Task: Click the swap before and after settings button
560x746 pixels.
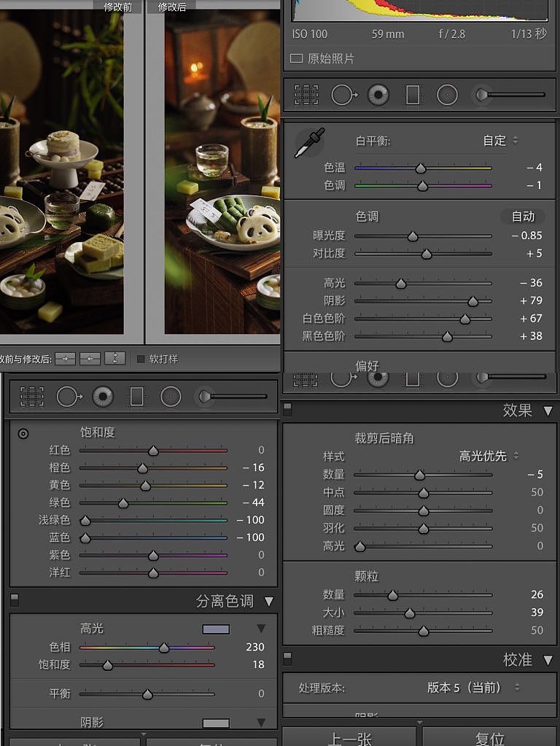Action: point(114,358)
